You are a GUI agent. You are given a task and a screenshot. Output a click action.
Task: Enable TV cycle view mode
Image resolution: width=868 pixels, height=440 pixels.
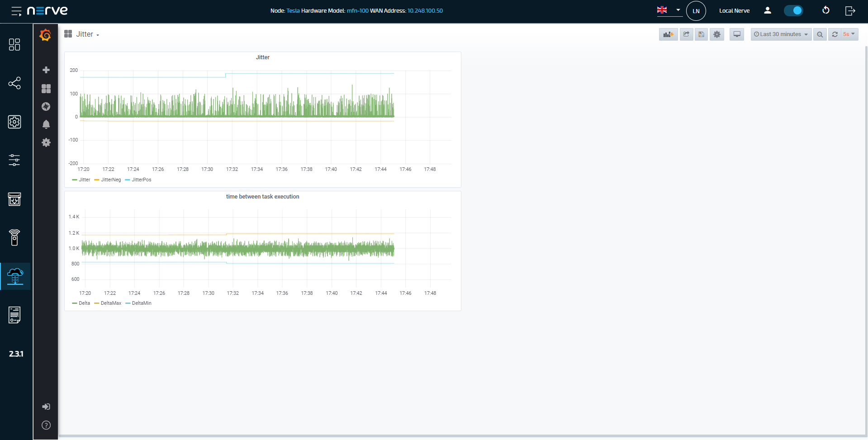click(x=736, y=34)
